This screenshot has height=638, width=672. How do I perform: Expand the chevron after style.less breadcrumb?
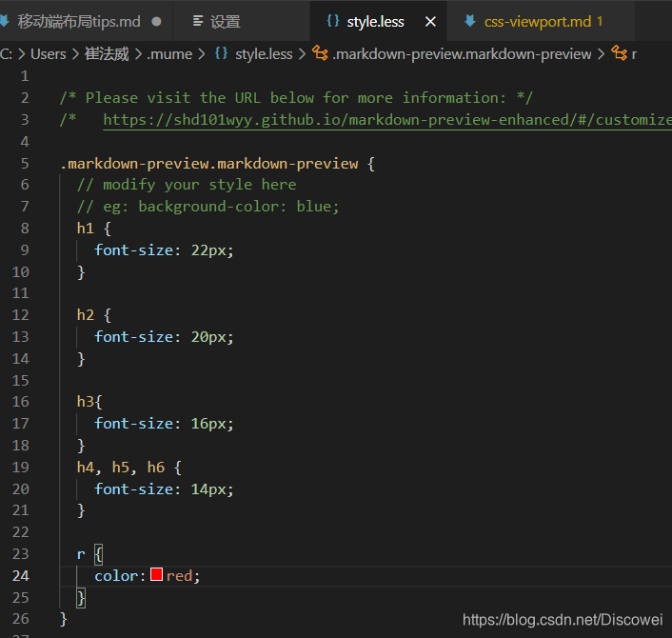tap(302, 54)
